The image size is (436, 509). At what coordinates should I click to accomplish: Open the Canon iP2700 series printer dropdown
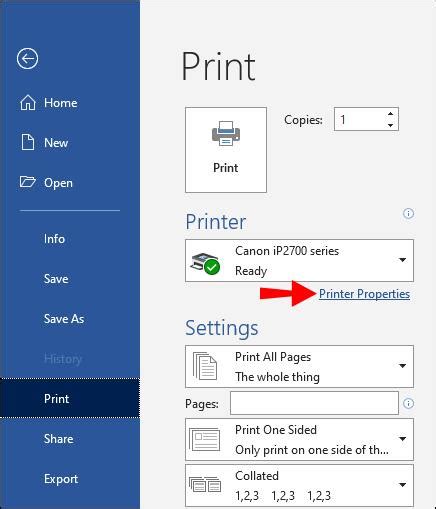[x=299, y=260]
